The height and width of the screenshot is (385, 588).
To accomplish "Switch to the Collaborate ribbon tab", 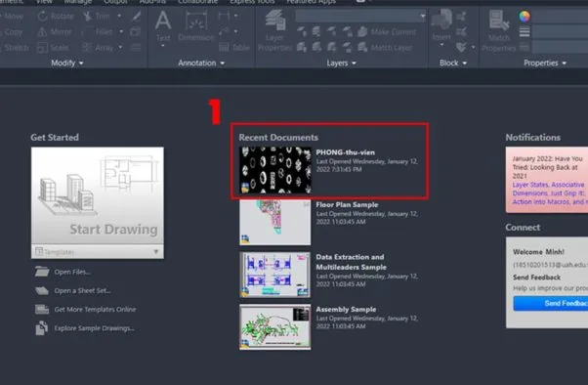I will click(197, 2).
